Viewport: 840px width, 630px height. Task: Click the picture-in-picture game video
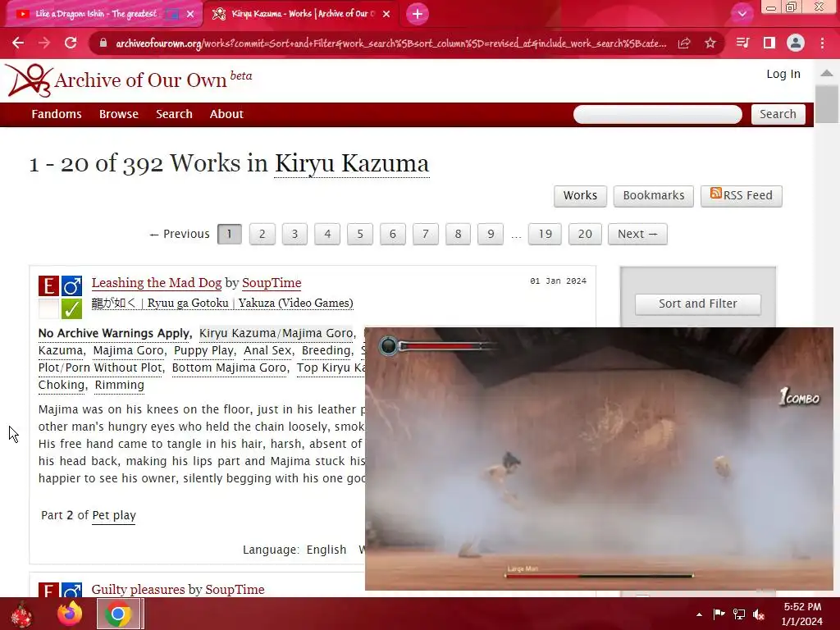pos(599,459)
